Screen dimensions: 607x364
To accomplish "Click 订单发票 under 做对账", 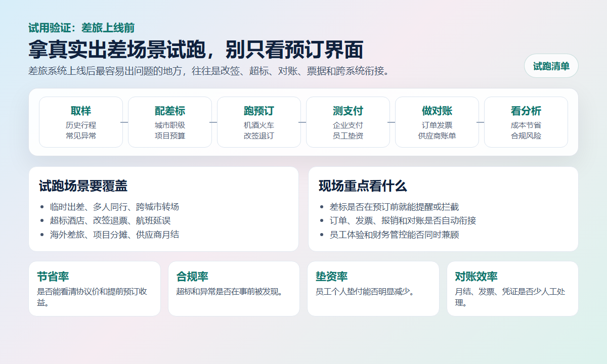I will 437,125.
